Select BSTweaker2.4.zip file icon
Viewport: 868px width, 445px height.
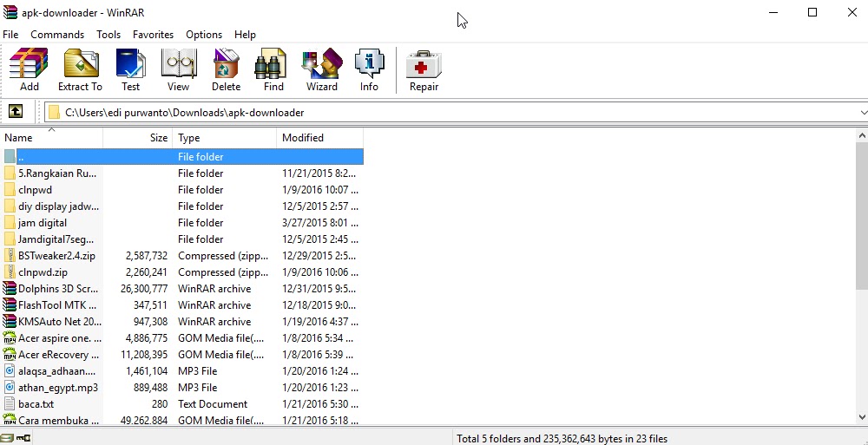click(10, 256)
